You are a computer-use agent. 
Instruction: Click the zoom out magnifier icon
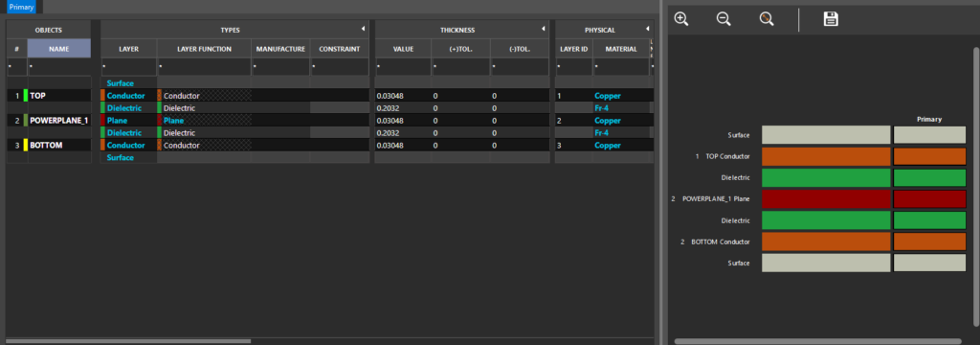[x=724, y=19]
